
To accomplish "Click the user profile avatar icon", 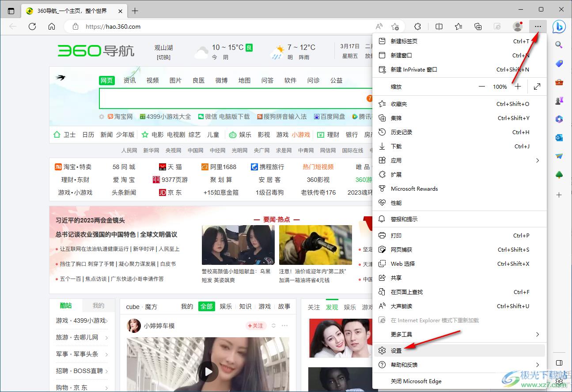I will tap(518, 26).
